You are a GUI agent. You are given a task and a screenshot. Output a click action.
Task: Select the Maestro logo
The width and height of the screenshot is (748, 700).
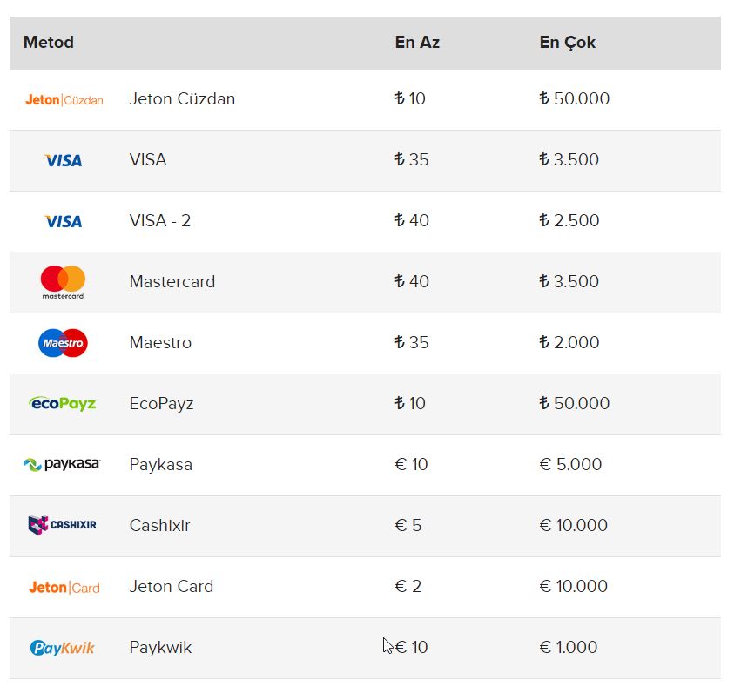tap(63, 343)
